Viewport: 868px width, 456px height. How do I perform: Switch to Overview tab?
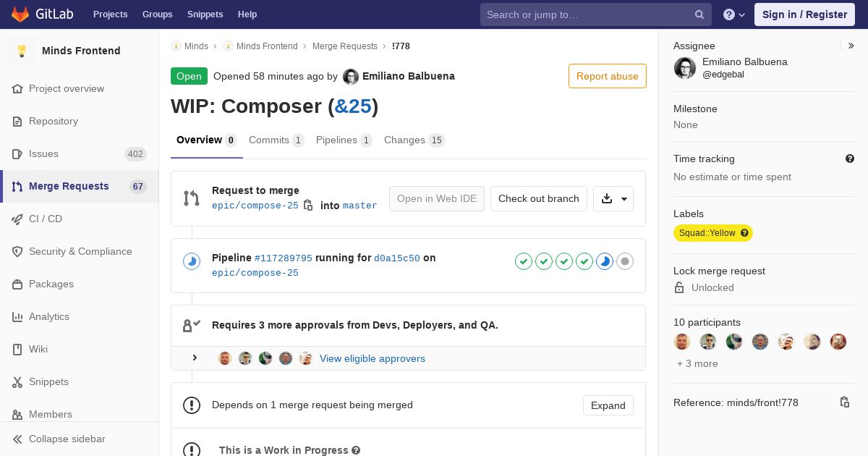click(206, 140)
